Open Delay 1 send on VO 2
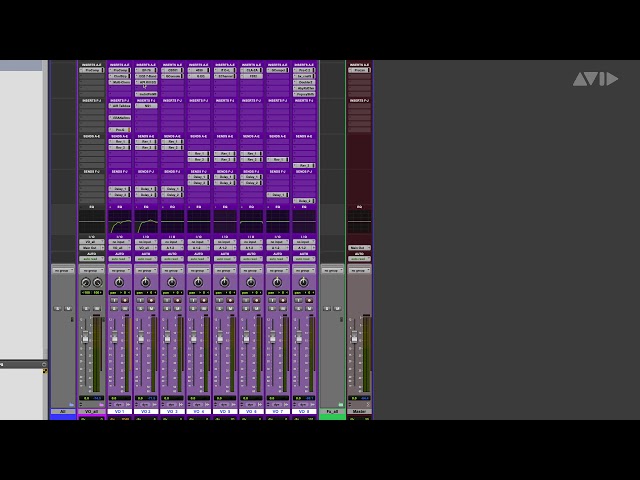 [146, 189]
